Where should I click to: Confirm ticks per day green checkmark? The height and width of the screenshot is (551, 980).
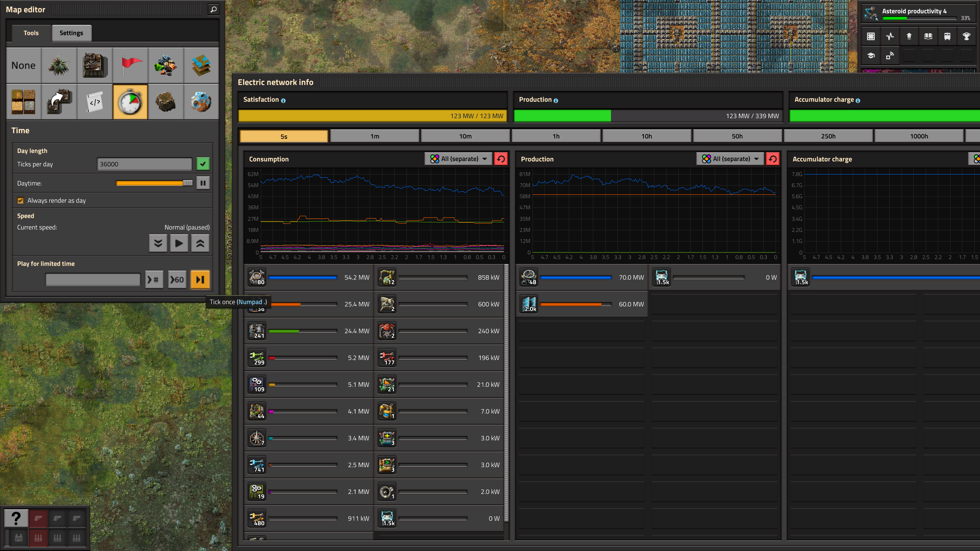coord(203,164)
